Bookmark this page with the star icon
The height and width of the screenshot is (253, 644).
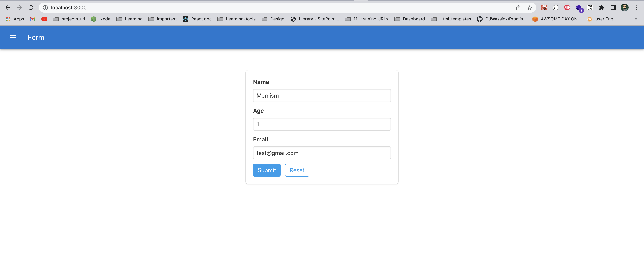pos(530,8)
